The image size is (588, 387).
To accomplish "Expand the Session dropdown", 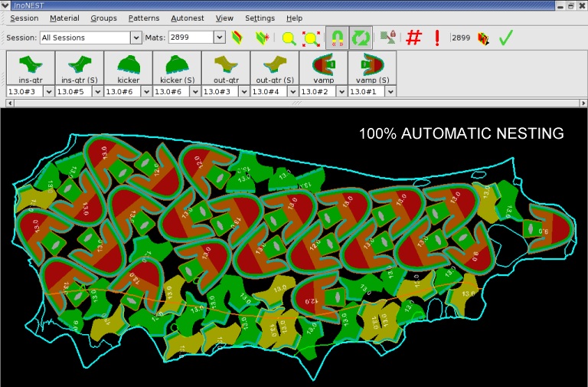I will point(136,38).
